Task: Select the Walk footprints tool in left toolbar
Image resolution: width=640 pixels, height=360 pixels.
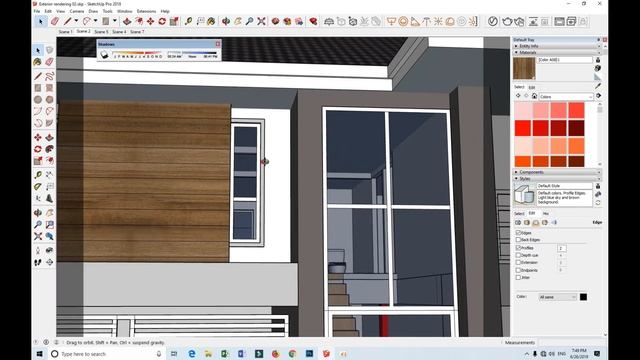Action: tap(38, 262)
